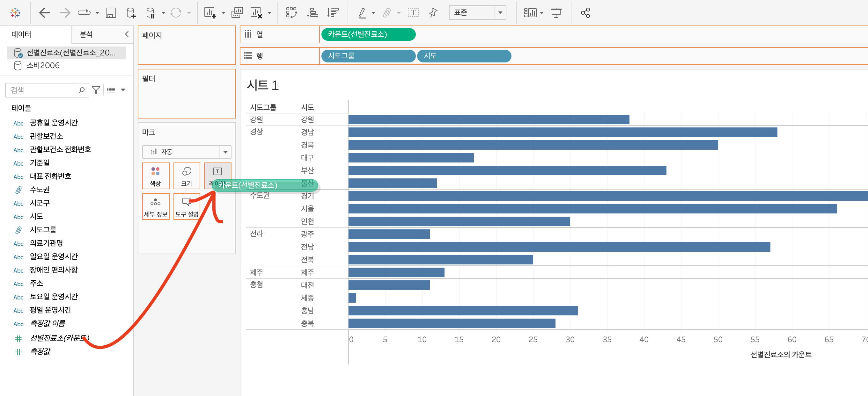Switch to the 분석 tab
Image resolution: width=868 pixels, height=396 pixels.
[x=86, y=34]
